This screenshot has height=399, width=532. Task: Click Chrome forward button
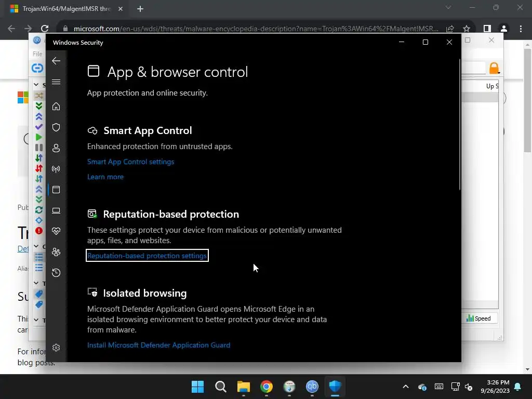tap(28, 29)
